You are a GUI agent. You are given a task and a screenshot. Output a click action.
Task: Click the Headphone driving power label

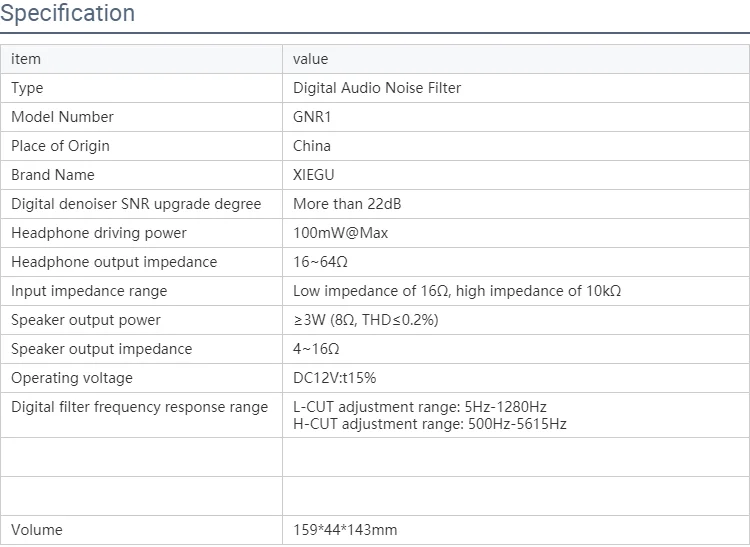coord(99,233)
